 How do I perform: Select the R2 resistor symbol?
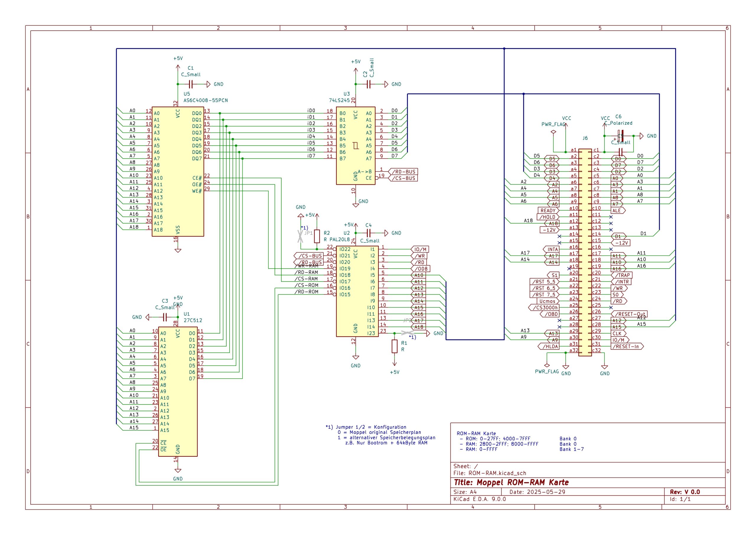[317, 236]
